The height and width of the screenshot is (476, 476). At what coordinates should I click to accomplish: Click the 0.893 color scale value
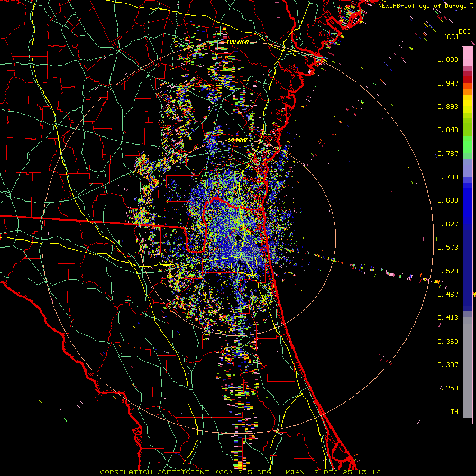[x=448, y=106]
